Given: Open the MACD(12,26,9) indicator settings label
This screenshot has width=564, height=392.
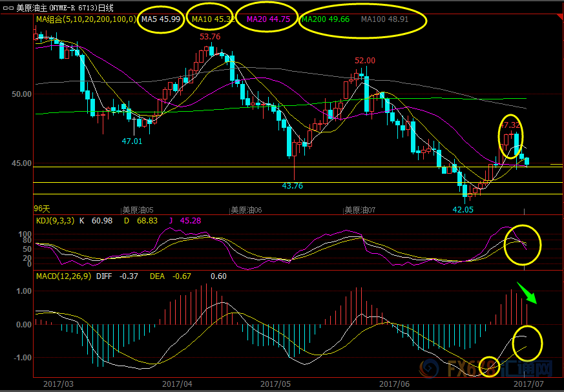Looking at the screenshot, I should tap(61, 276).
